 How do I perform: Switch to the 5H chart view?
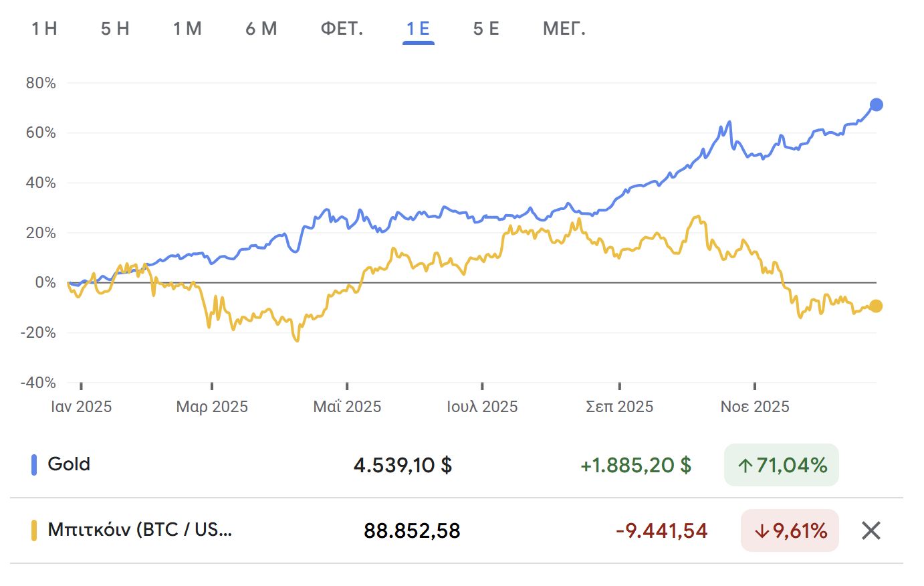pos(114,29)
